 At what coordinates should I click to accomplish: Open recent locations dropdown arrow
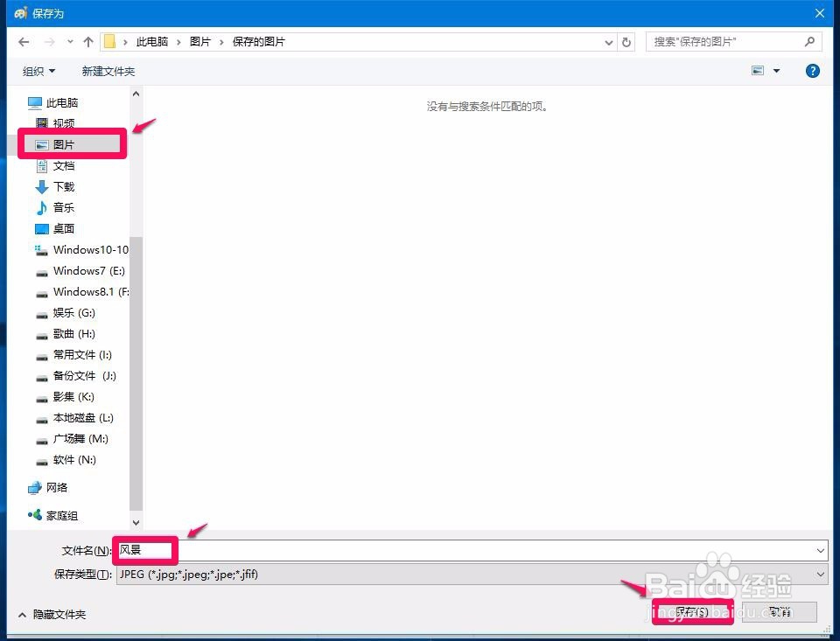pos(70,42)
